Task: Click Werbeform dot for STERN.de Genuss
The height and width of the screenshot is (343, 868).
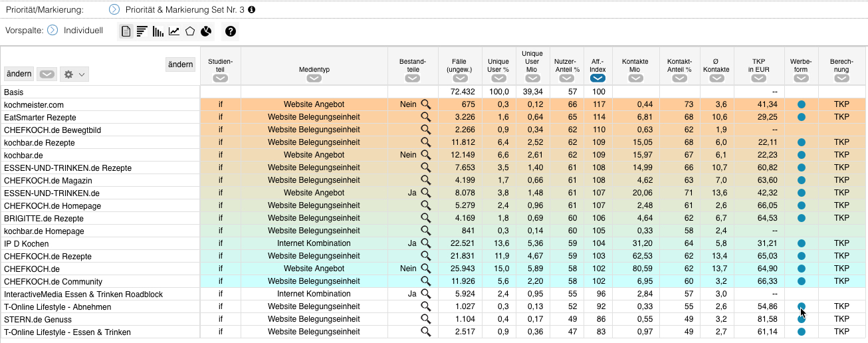Action: pyautogui.click(x=802, y=319)
